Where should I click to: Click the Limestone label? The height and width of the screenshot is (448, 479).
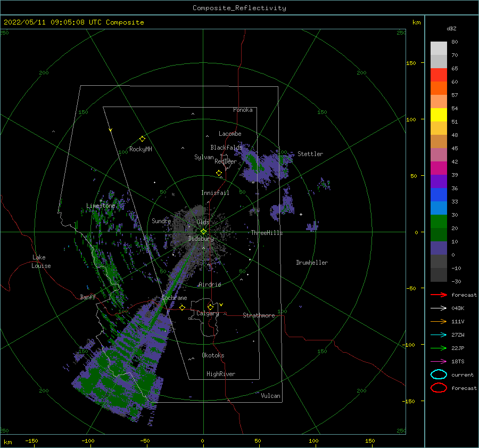(x=101, y=206)
